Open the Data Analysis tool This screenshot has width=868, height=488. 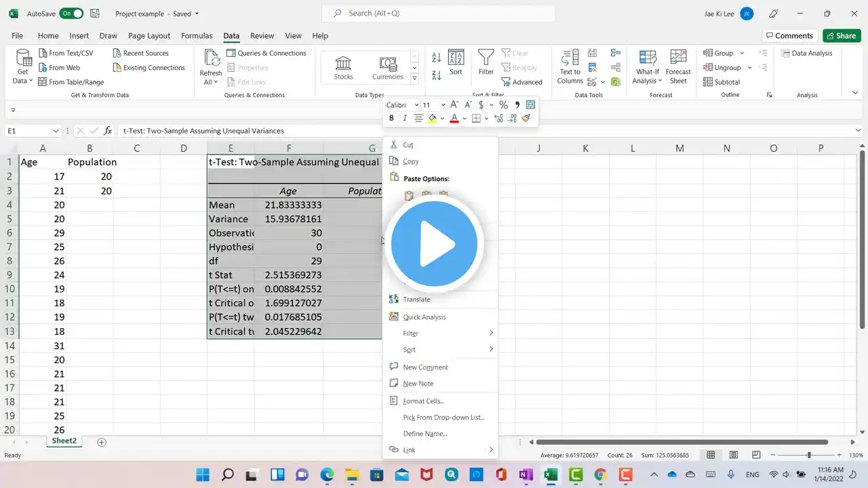[806, 53]
